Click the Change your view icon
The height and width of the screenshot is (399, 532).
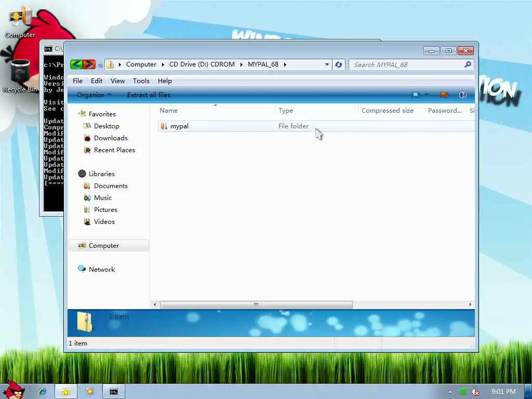click(x=416, y=95)
